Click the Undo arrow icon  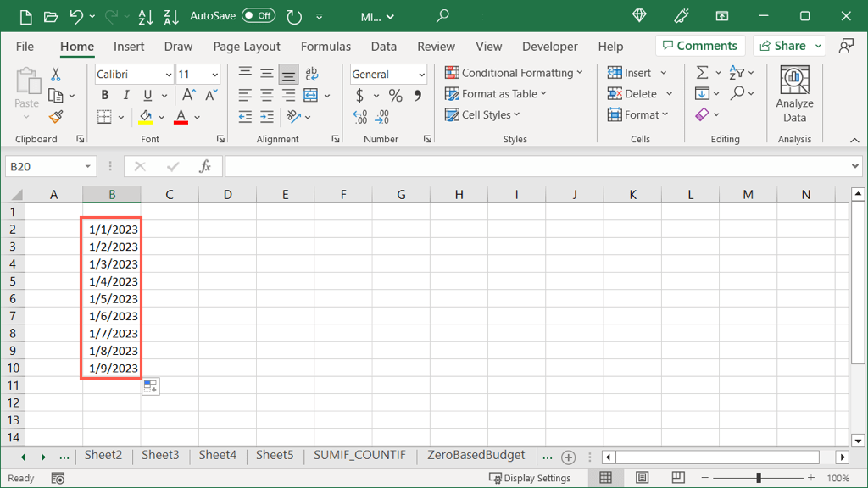pos(75,17)
